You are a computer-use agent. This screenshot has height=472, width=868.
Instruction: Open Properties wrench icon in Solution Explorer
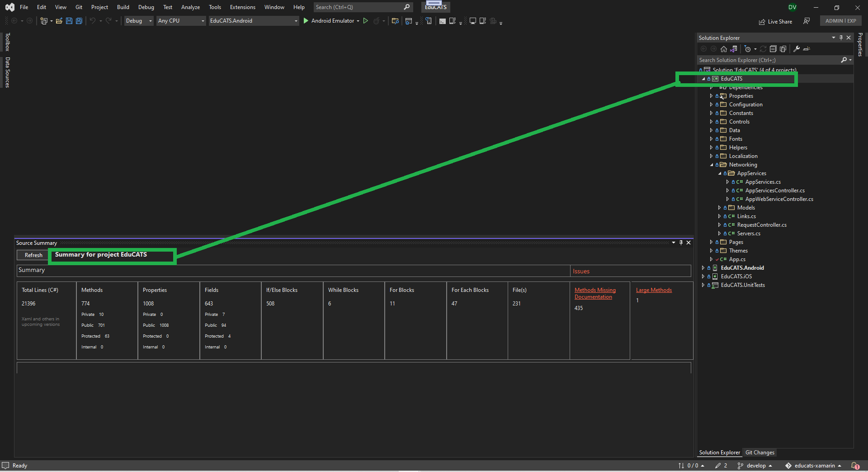coord(797,49)
